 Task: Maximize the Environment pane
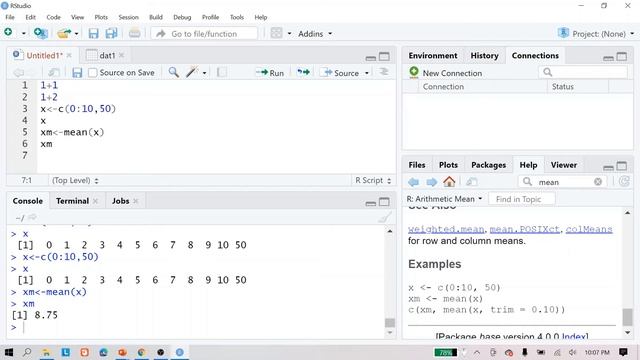tap(622, 56)
